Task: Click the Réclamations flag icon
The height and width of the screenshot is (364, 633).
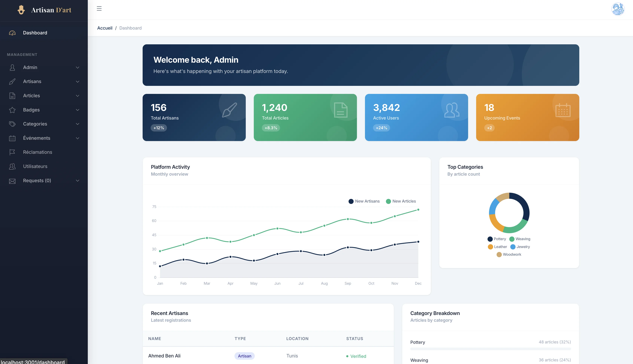Action: [x=12, y=152]
